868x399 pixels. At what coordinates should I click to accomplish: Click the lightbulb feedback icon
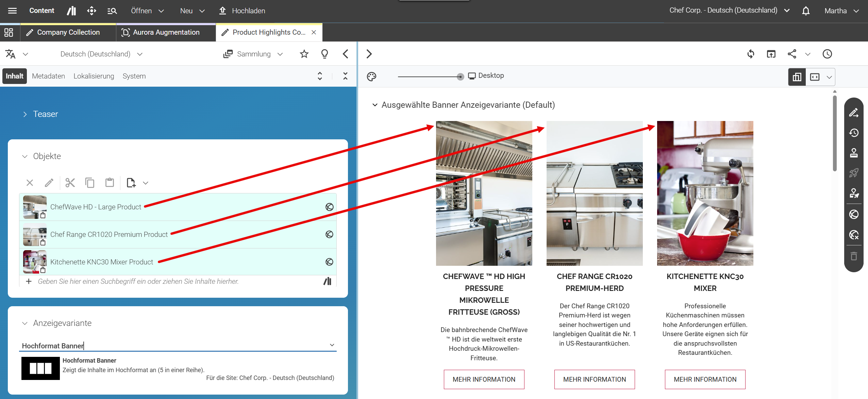pos(324,54)
